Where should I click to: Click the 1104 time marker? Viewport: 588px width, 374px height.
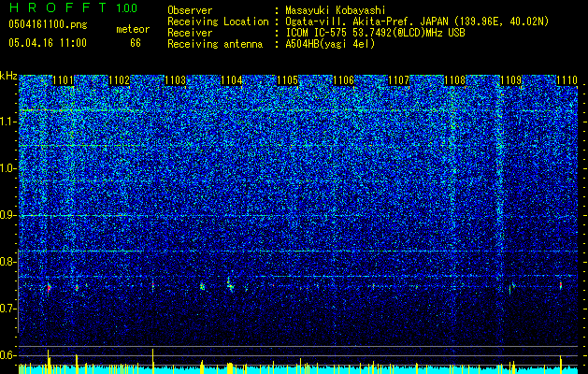(x=232, y=80)
